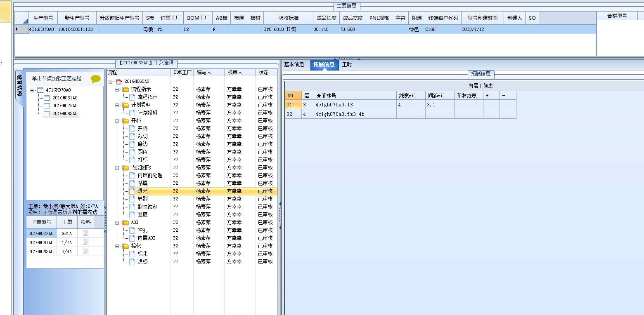
Task: Click the 间距mil value 3.1
Action: click(440, 105)
